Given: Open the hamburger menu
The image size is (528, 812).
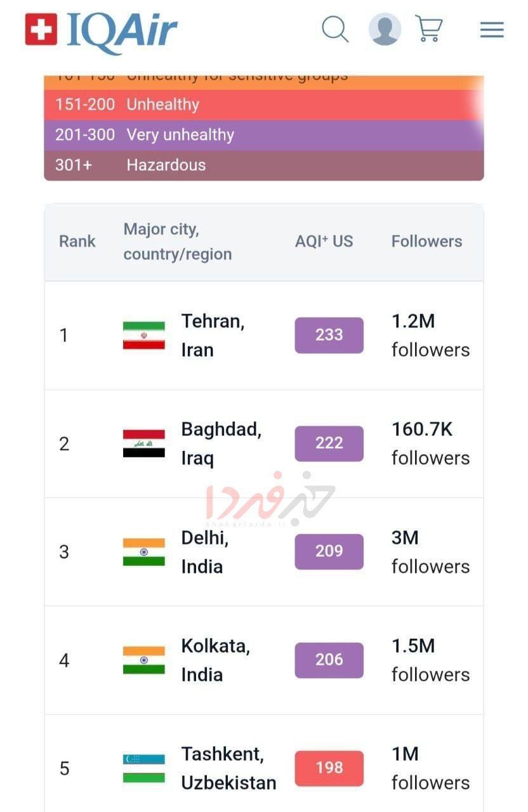Looking at the screenshot, I should pos(492,30).
